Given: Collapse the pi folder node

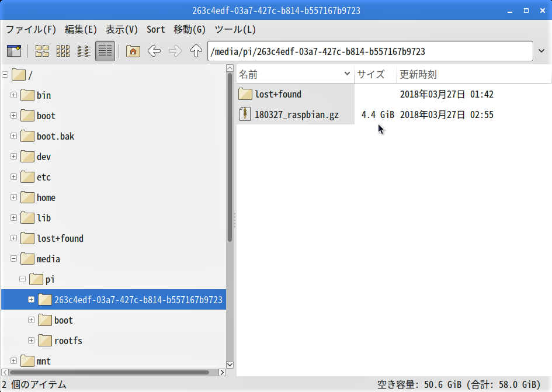Looking at the screenshot, I should pos(23,279).
